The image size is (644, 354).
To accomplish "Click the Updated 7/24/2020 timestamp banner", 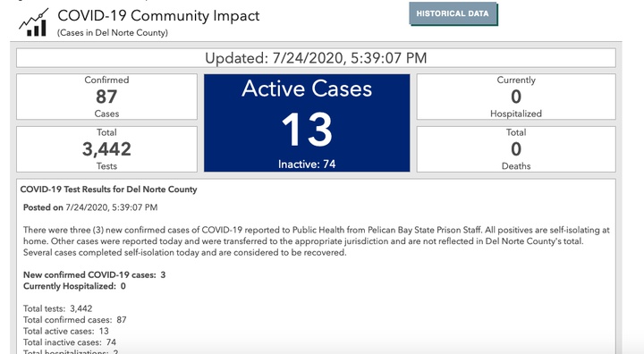I will pyautogui.click(x=316, y=58).
